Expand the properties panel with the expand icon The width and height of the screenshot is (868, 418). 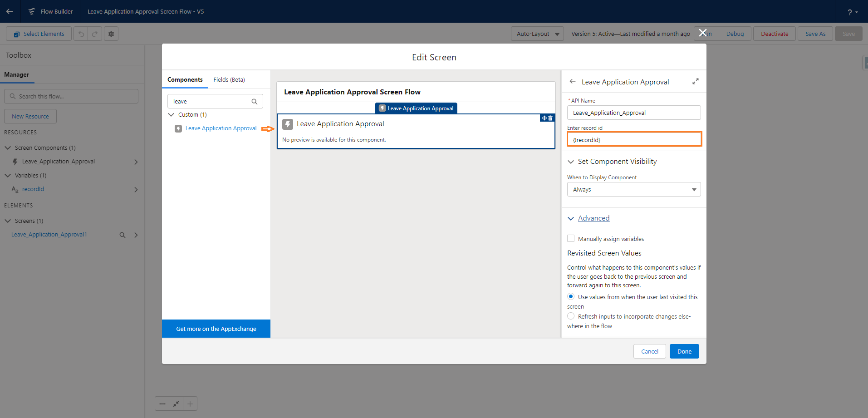point(695,82)
